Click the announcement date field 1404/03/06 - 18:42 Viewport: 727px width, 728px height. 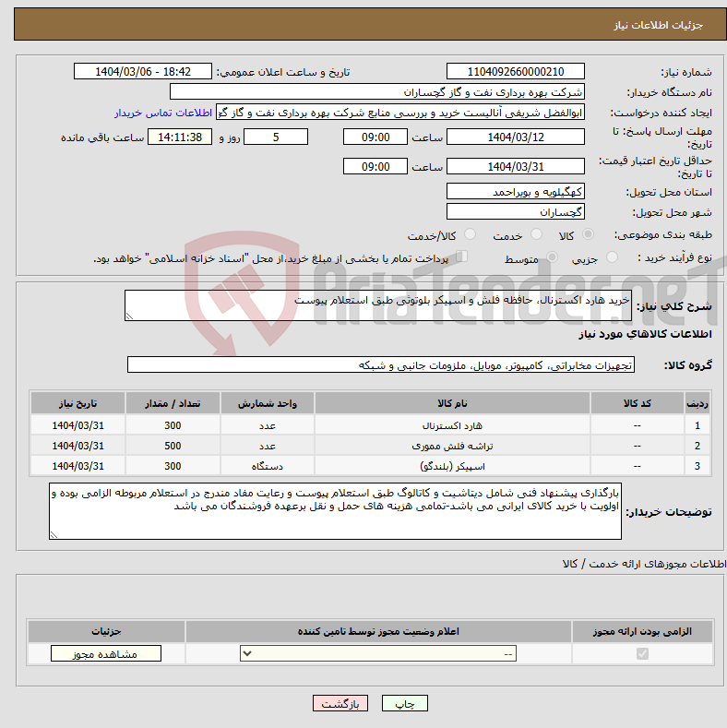[143, 71]
